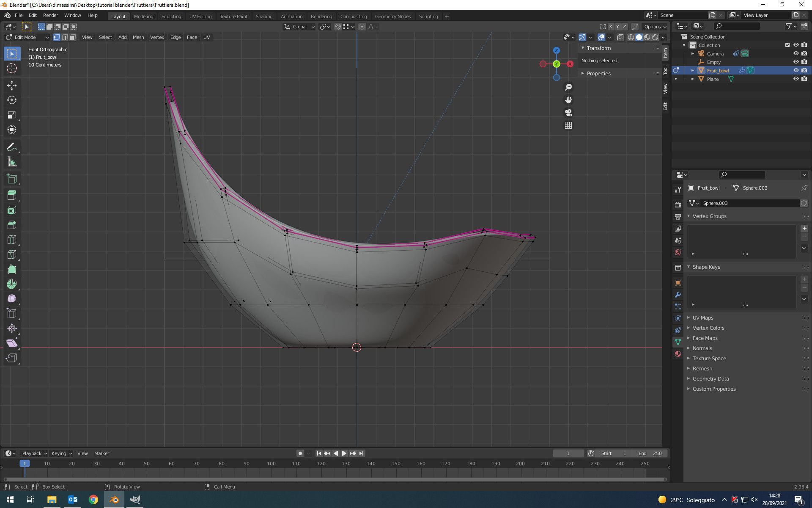Open the Modifier properties wrench tab

678,295
